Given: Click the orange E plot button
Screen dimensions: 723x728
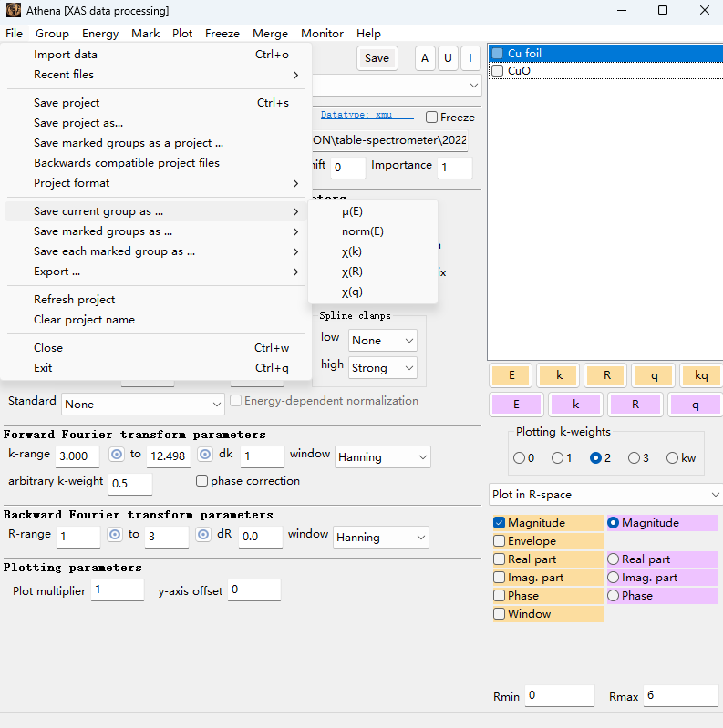Looking at the screenshot, I should 511,375.
